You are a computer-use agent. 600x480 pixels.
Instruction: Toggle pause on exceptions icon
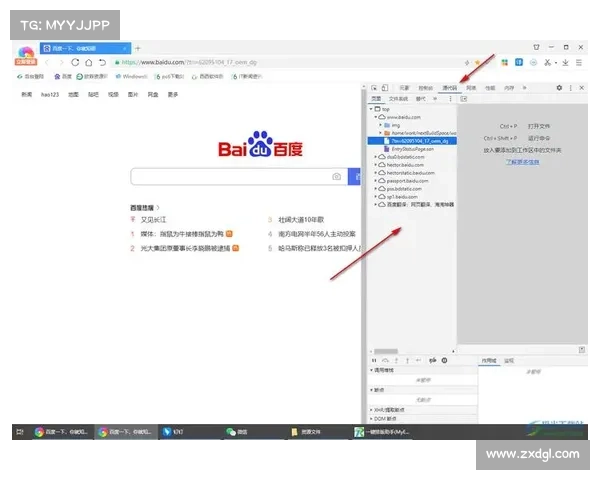tap(444, 360)
